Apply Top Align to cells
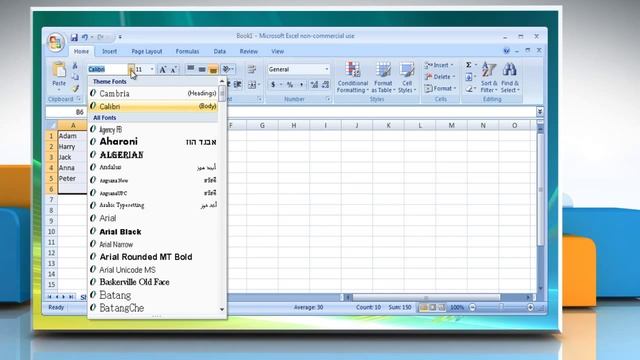The height and width of the screenshot is (360, 640). pos(191,69)
